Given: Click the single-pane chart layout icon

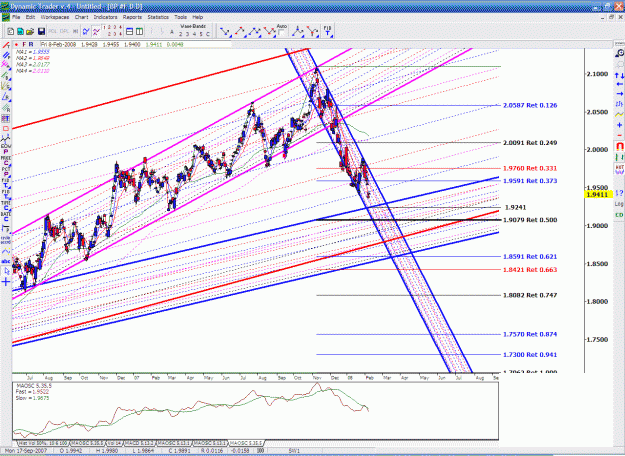Looking at the screenshot, I should pos(130,31).
